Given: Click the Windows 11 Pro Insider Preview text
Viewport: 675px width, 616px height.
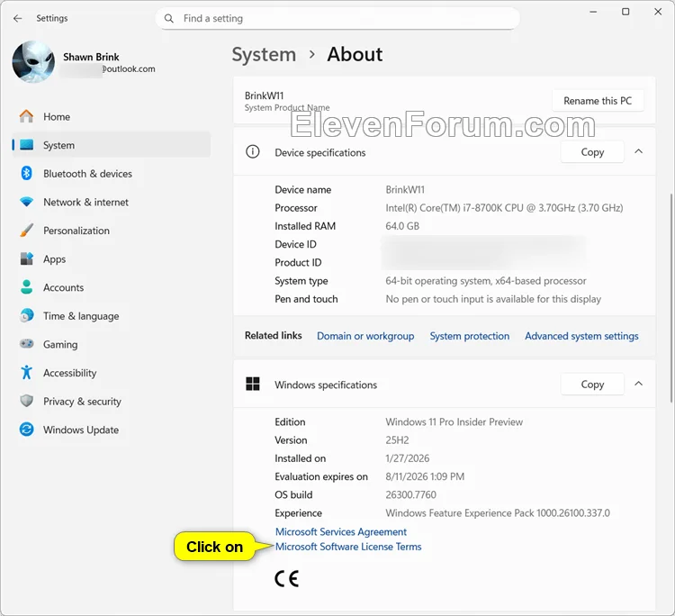Looking at the screenshot, I should [454, 421].
